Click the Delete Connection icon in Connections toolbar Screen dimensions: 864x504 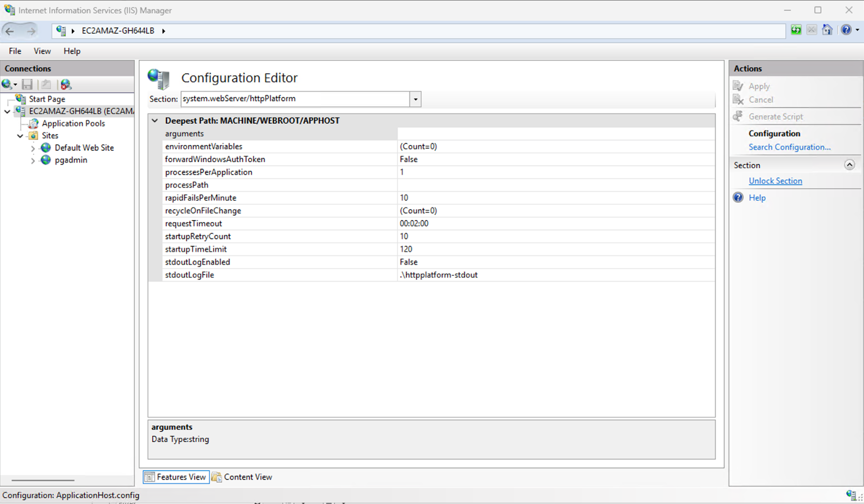click(66, 84)
